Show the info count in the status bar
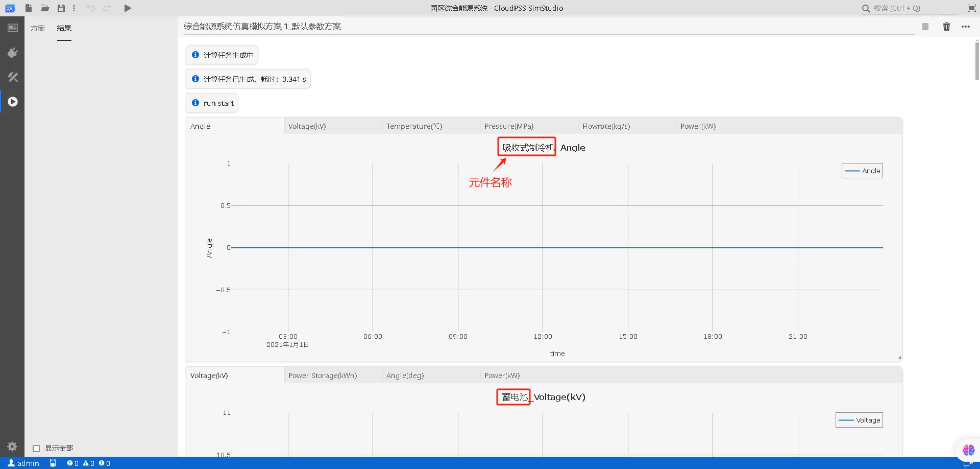Screen dimensions: 980x469 click(x=104, y=463)
